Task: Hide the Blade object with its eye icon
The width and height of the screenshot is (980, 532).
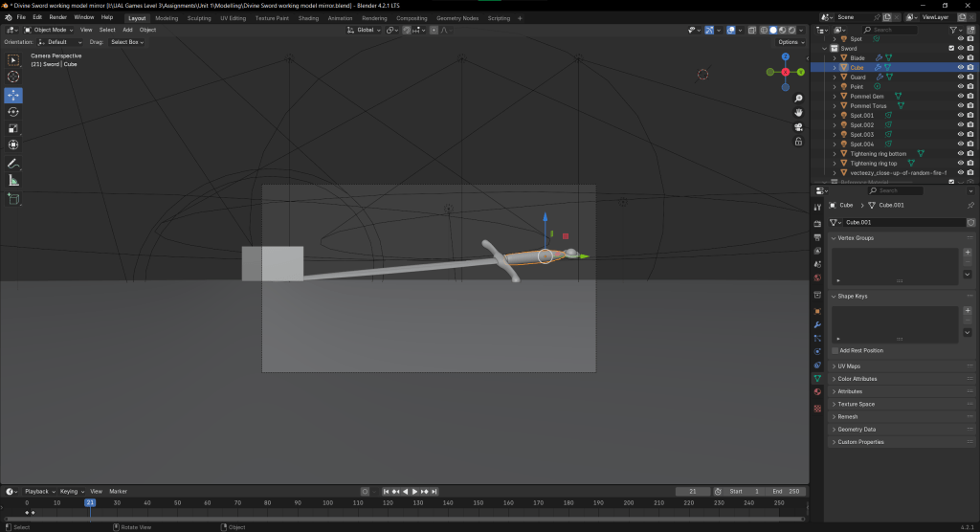Action: point(960,58)
